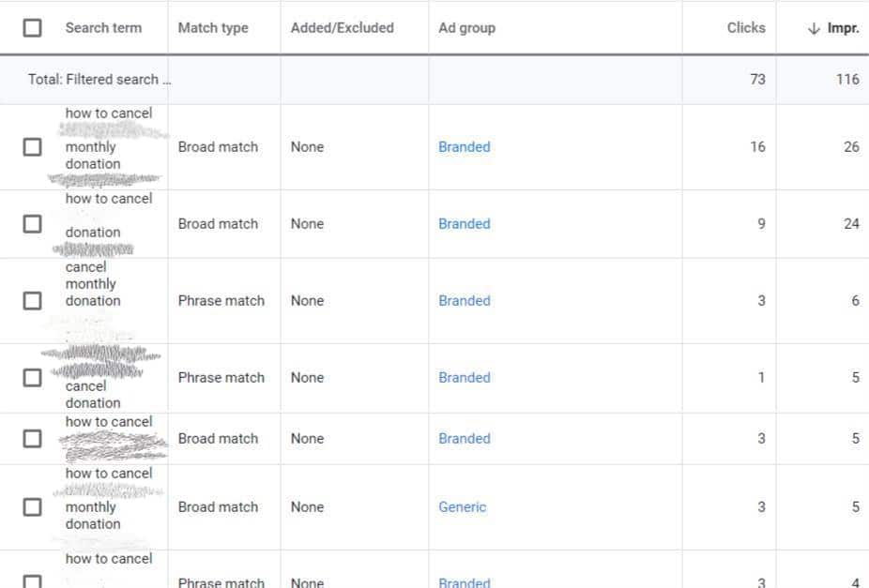Check the 'how to cancel donation' broad match row
The height and width of the screenshot is (588, 869).
tap(33, 224)
